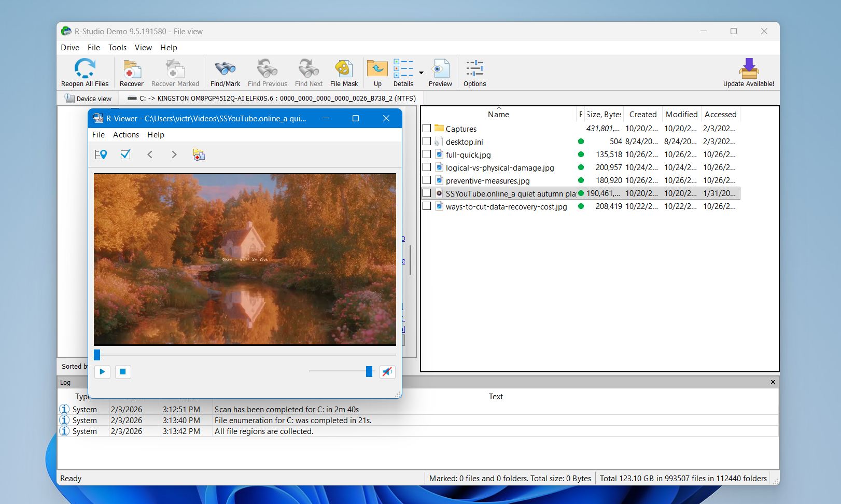841x504 pixels.
Task: Tick the preventive-measures.jpg checkbox
Action: [x=427, y=180]
